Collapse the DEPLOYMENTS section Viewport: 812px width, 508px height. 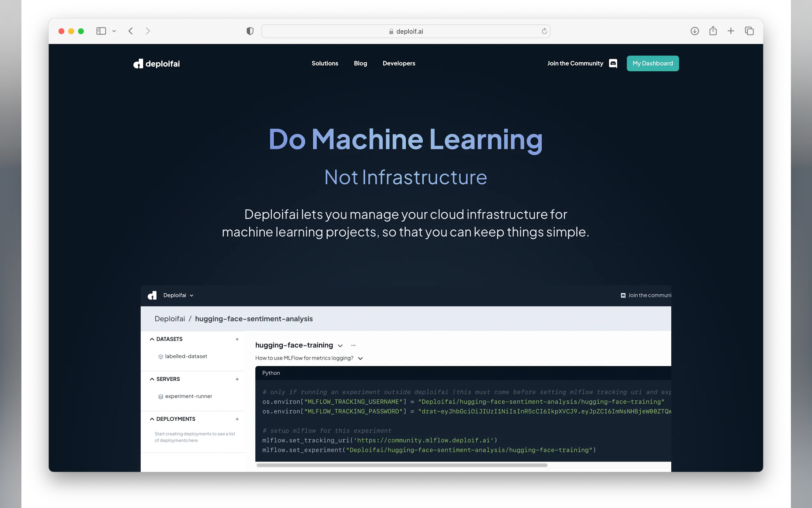[x=152, y=419]
